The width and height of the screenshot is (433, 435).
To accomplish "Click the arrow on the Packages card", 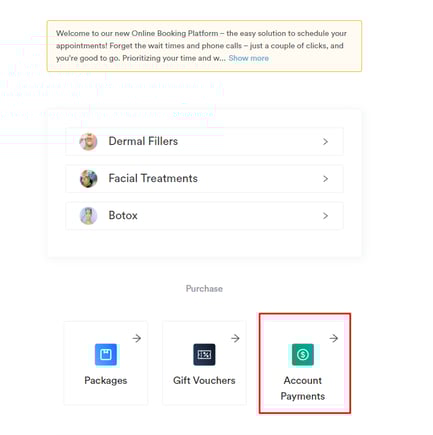I will [137, 338].
